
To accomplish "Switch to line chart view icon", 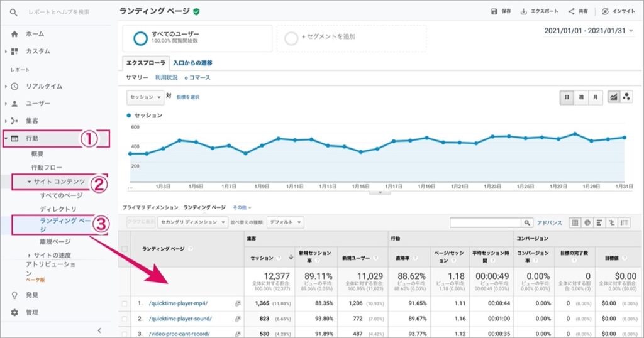I will [x=614, y=97].
